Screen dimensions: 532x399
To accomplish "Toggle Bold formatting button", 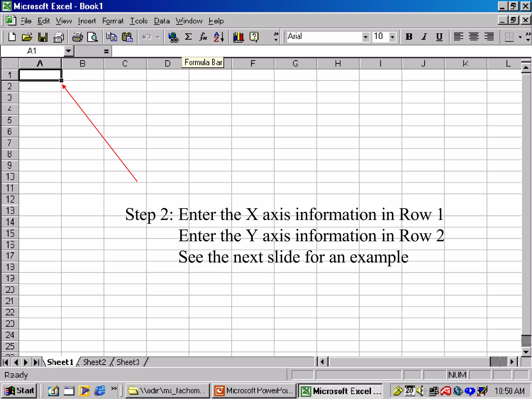I will click(x=409, y=37).
